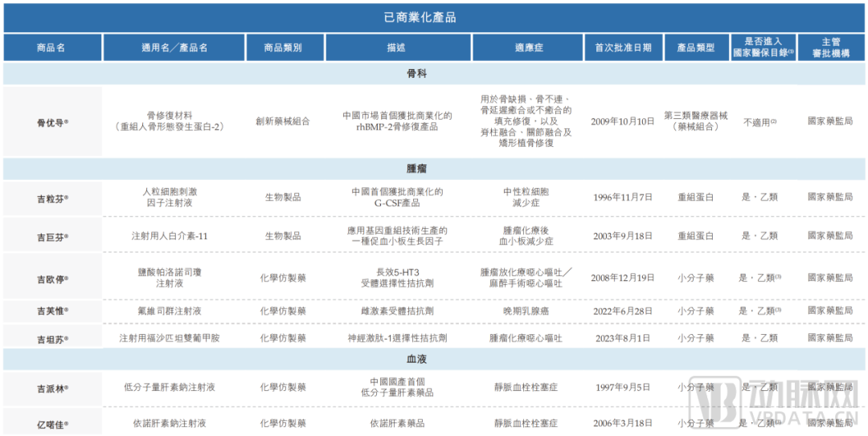Click the '人粒細胞刺激因子注射液' cell
This screenshot has height=436, width=868.
click(170, 197)
